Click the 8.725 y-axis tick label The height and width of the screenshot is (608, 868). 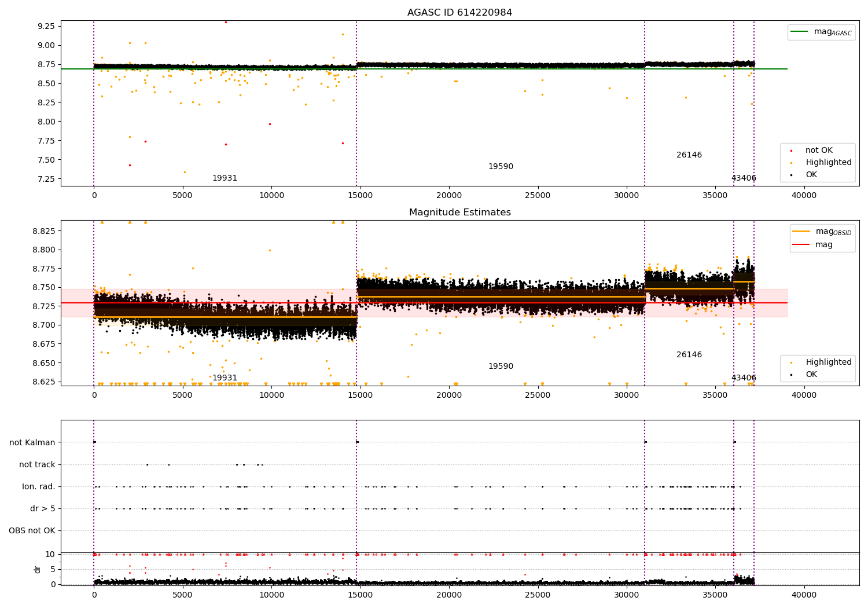(x=43, y=306)
